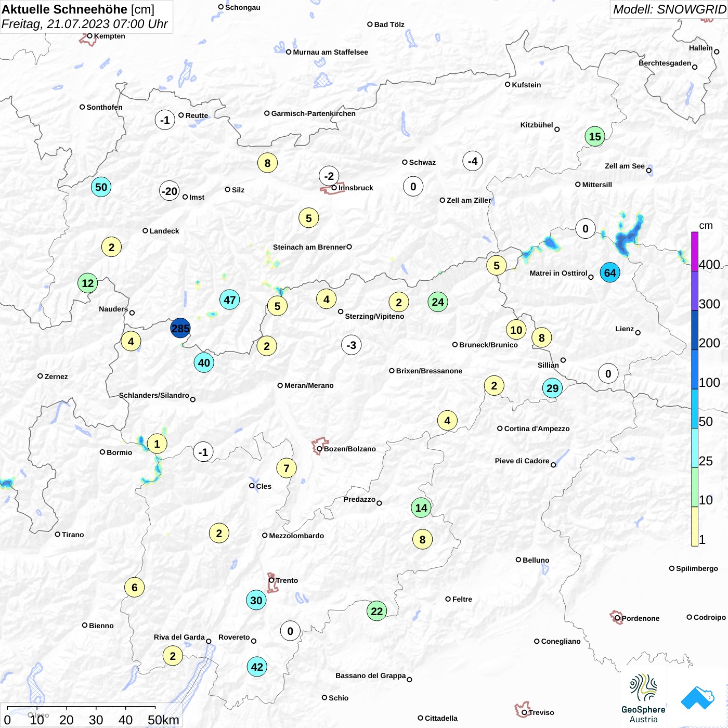Select the Bozen/Bolzano city label
The height and width of the screenshot is (728, 728).
click(349, 449)
